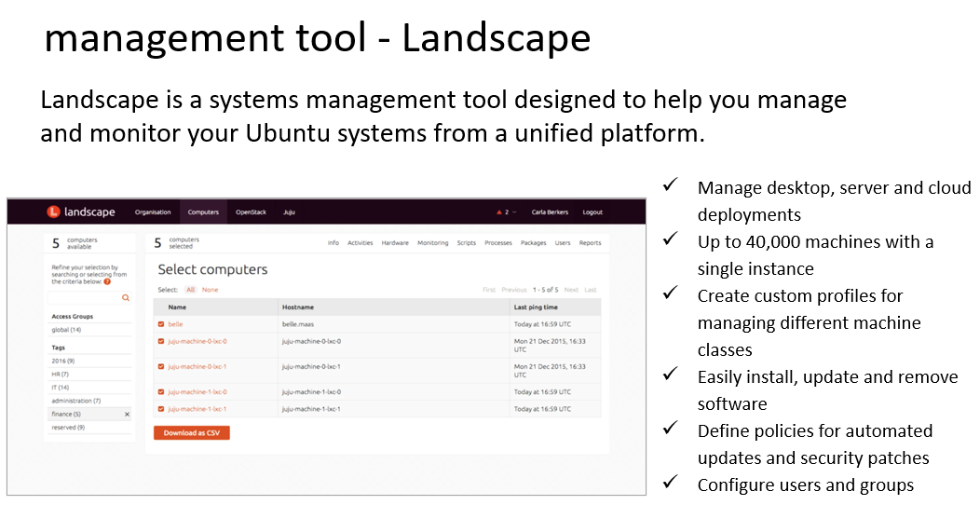Click the '1 - 5 of 5' pagination text
This screenshot has height=505, width=980.
[x=546, y=290]
